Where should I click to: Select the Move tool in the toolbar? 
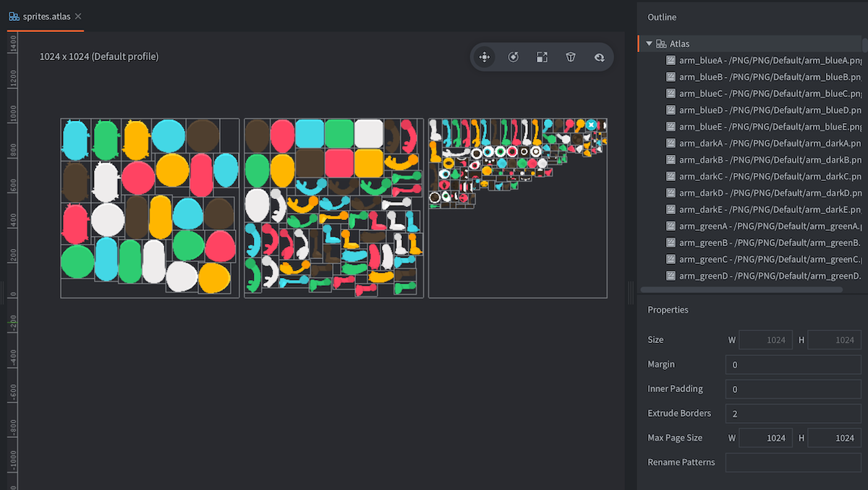pos(485,56)
